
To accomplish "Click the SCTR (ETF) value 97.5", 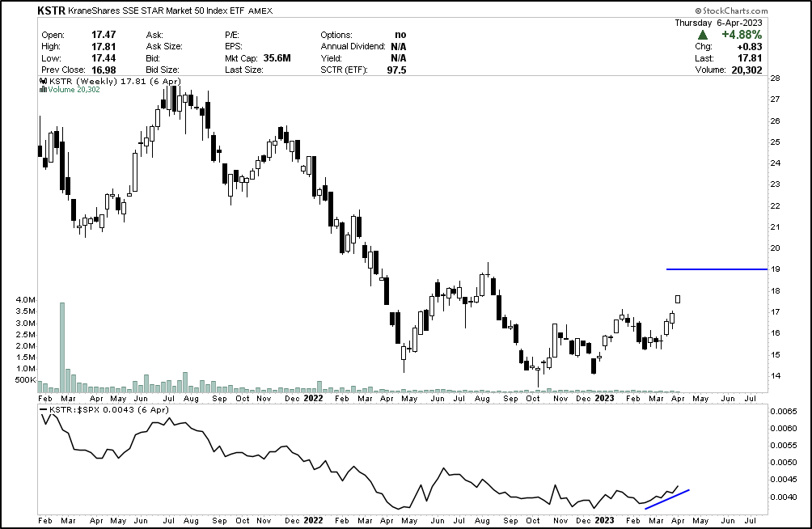I will (x=396, y=70).
